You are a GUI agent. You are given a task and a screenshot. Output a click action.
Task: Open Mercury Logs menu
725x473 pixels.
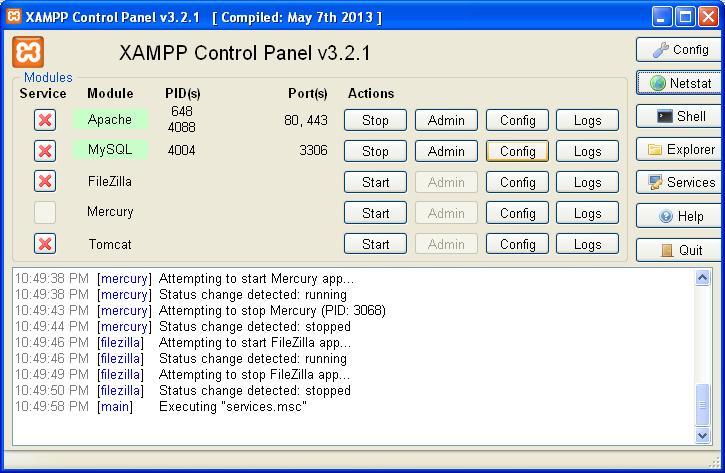[x=587, y=213]
